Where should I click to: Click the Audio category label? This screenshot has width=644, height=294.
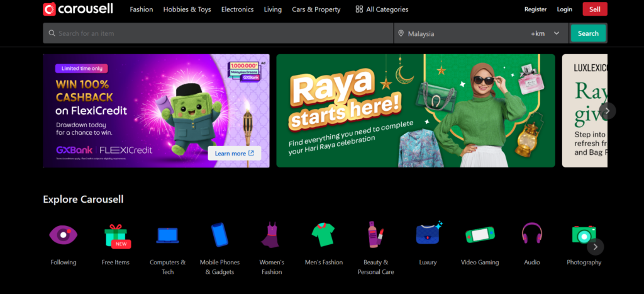tap(532, 263)
